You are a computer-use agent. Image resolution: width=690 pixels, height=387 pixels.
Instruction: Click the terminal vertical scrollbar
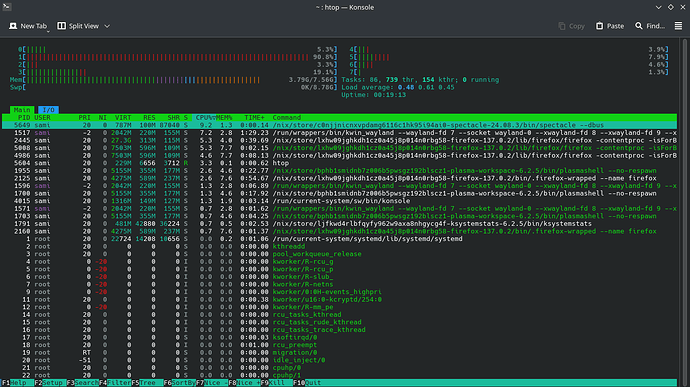click(x=684, y=211)
